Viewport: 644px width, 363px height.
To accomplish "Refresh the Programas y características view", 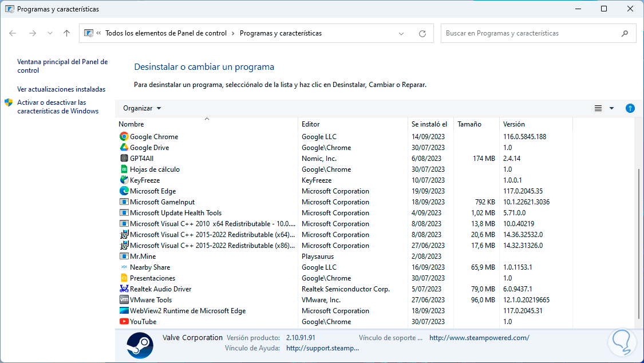I will click(422, 34).
